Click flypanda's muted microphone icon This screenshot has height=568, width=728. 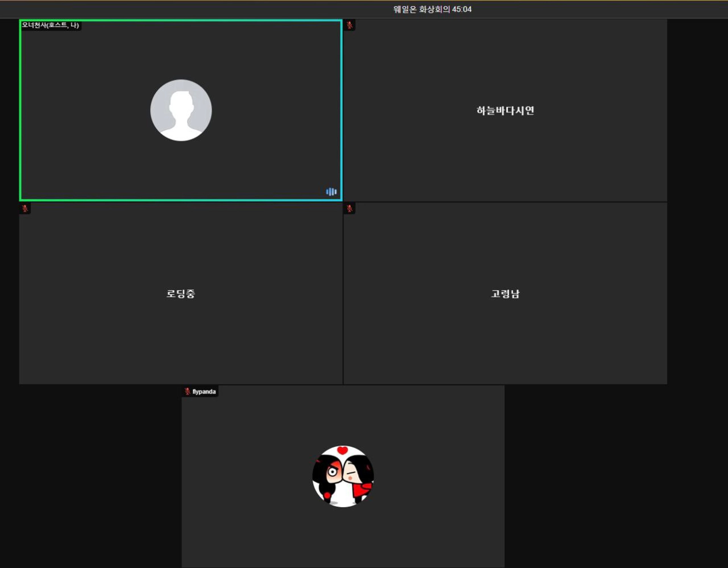tap(188, 391)
